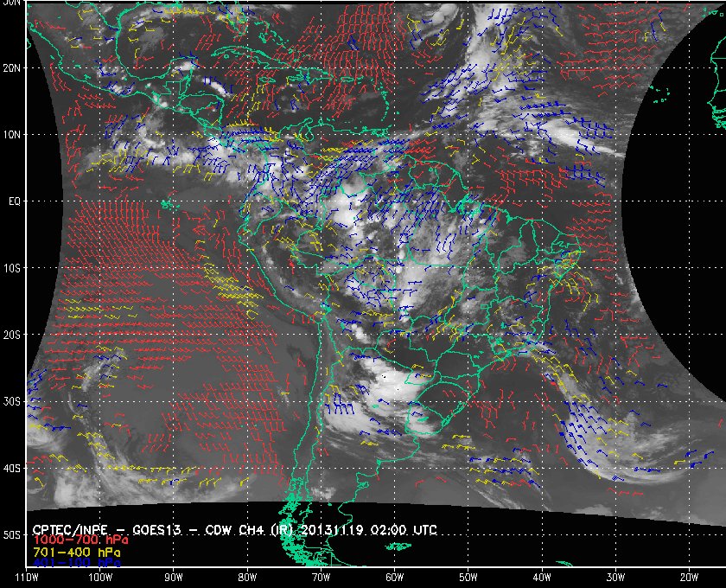Click the 110W longitude label
This screenshot has height=588, width=726.
[x=27, y=578]
